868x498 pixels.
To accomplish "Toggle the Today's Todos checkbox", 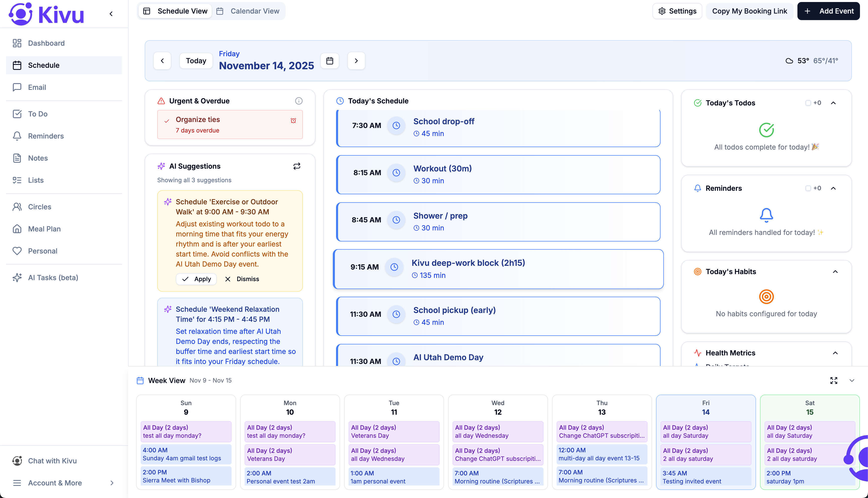I will (x=808, y=103).
